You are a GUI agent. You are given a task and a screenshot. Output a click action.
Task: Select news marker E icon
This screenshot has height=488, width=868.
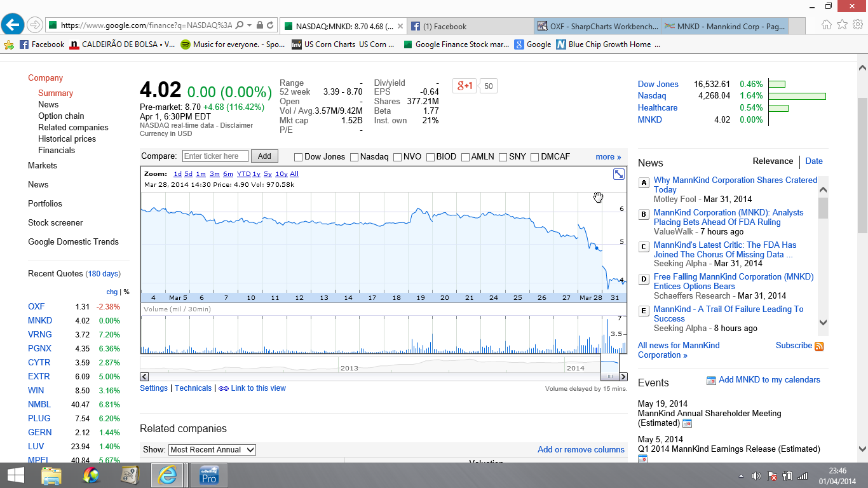tap(644, 311)
